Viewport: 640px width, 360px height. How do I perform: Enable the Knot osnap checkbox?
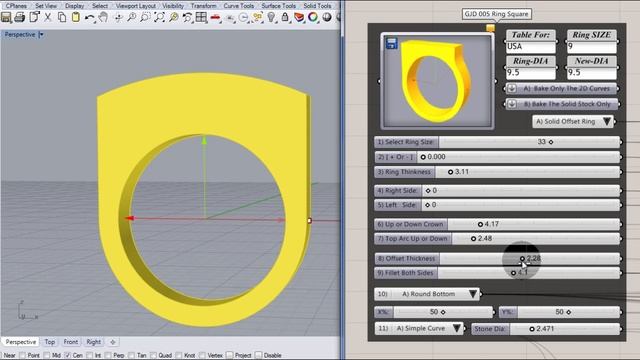click(x=178, y=356)
